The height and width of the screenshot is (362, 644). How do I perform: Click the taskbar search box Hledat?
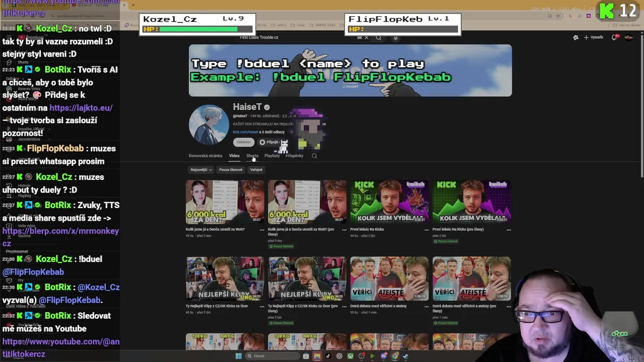coord(272,356)
